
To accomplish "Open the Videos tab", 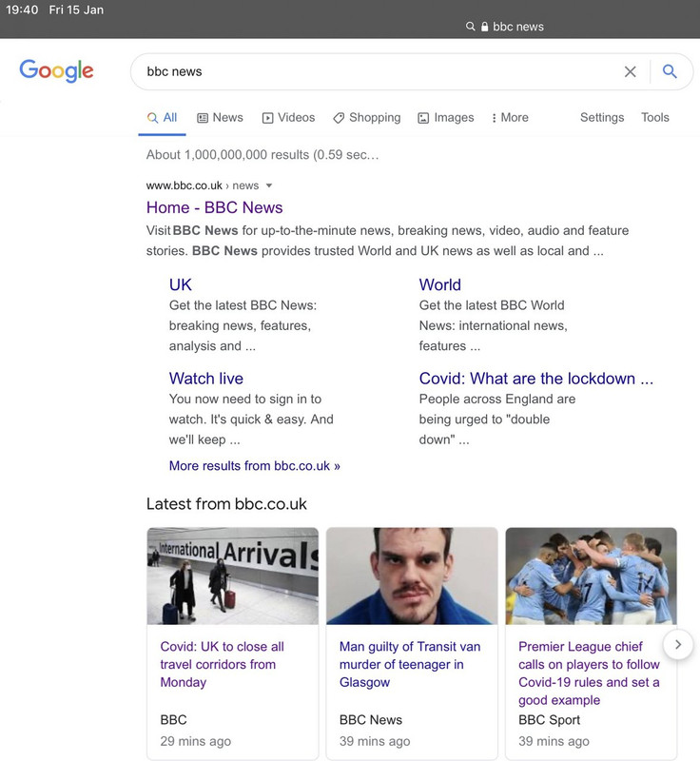I will 288,117.
